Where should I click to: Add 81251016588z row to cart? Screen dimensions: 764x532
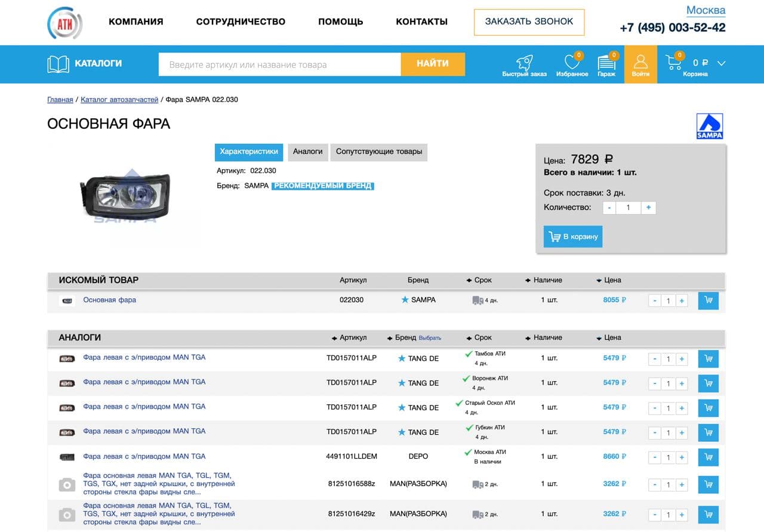[x=708, y=484]
